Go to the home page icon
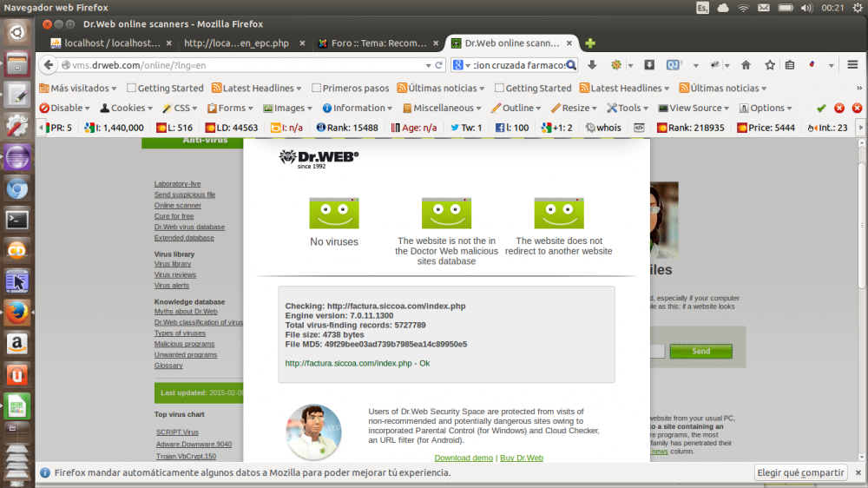The height and width of the screenshot is (488, 868). point(746,65)
